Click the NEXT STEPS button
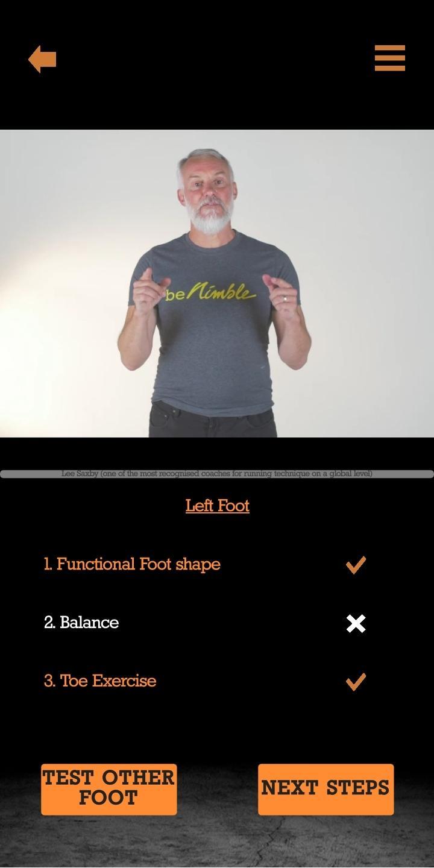 click(x=325, y=790)
